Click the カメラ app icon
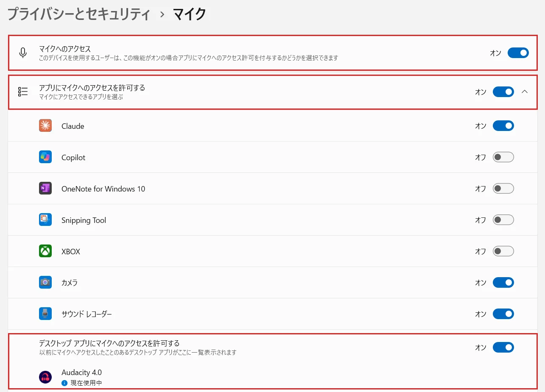Screen dimensions: 545x392 click(45, 282)
